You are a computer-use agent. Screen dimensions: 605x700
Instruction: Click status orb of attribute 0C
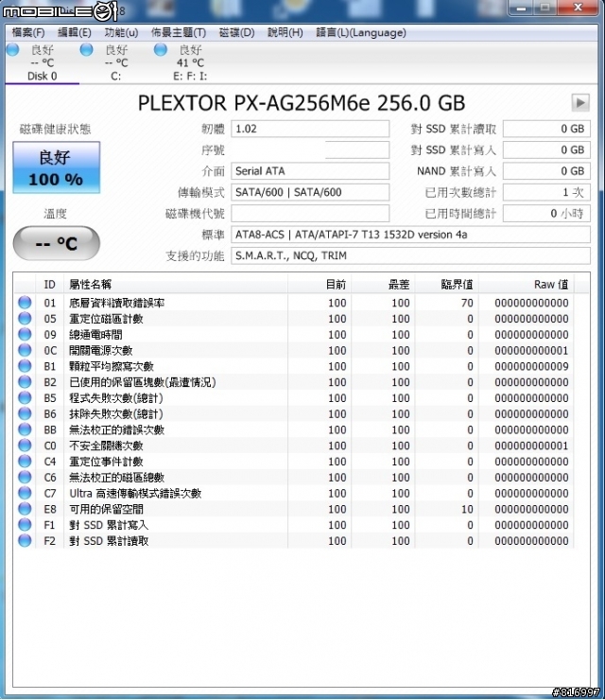(25, 350)
